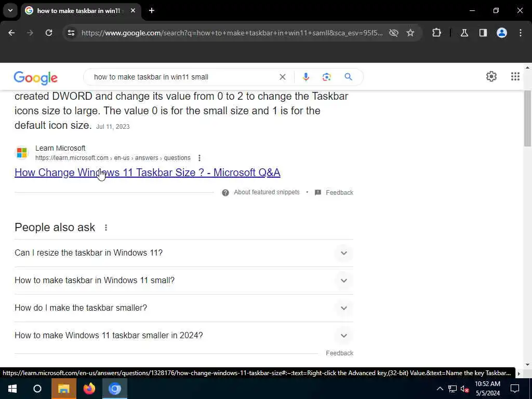Click the muted volume tray icon
The width and height of the screenshot is (532, 399).
tap(464, 389)
